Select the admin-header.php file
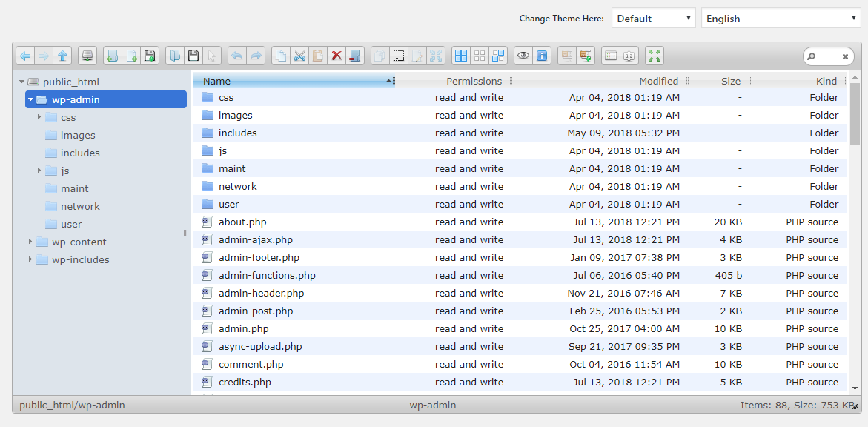The height and width of the screenshot is (427, 868). point(520,293)
